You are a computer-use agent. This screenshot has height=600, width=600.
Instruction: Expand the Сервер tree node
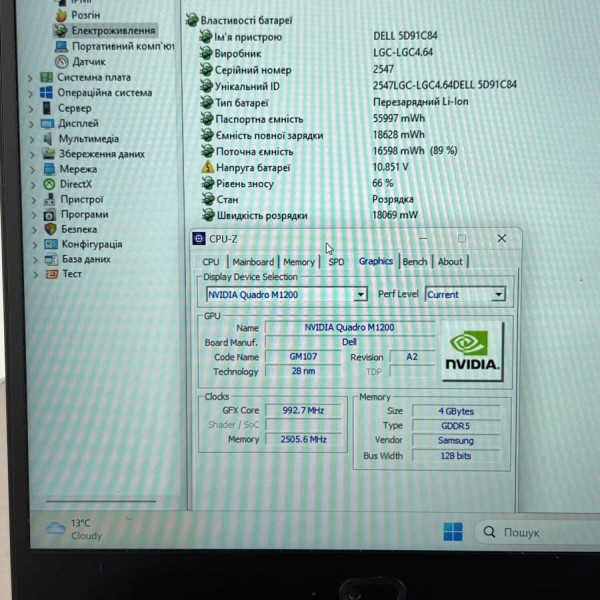(31, 109)
